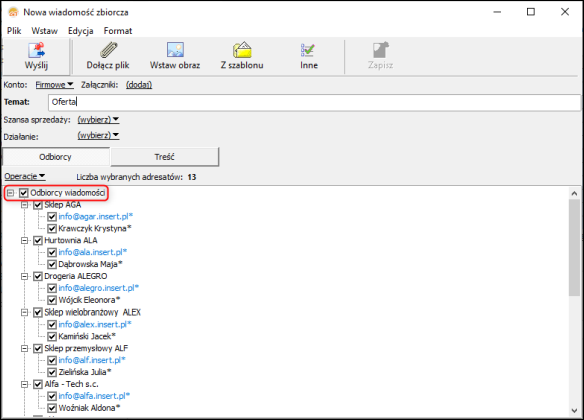Click the Zapisz save icon

click(x=381, y=50)
